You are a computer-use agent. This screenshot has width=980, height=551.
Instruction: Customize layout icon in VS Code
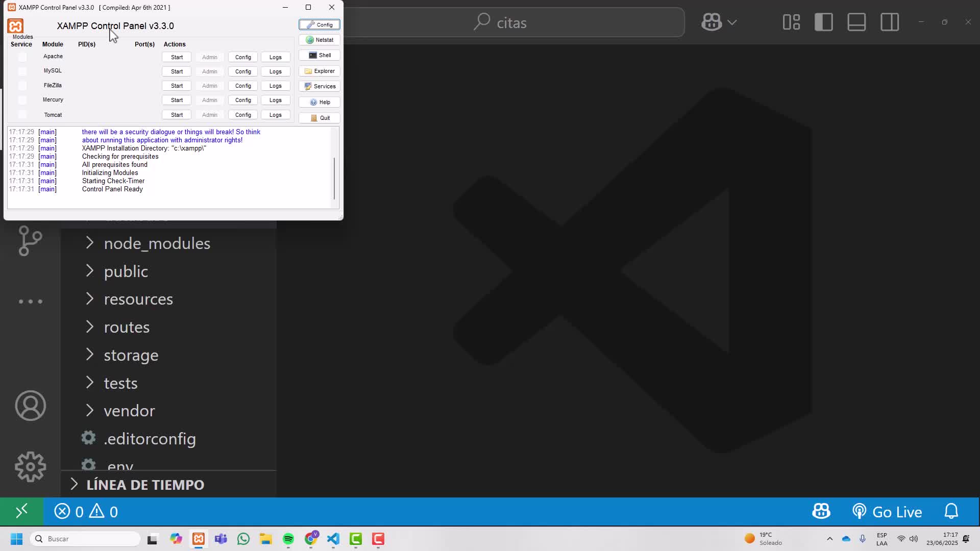pyautogui.click(x=791, y=22)
